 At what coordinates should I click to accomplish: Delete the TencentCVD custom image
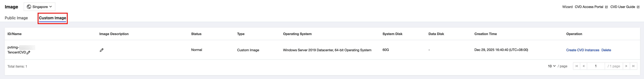tap(606, 50)
